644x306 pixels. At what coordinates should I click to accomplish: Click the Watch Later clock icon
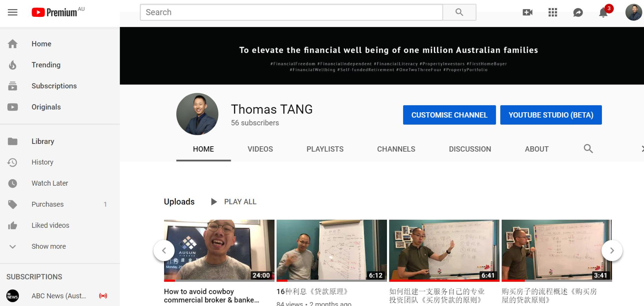12,183
